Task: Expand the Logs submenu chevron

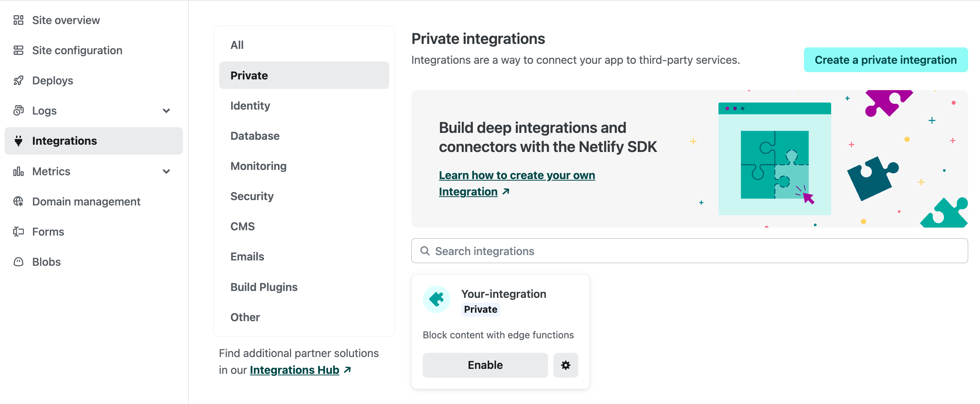Action: click(x=166, y=111)
